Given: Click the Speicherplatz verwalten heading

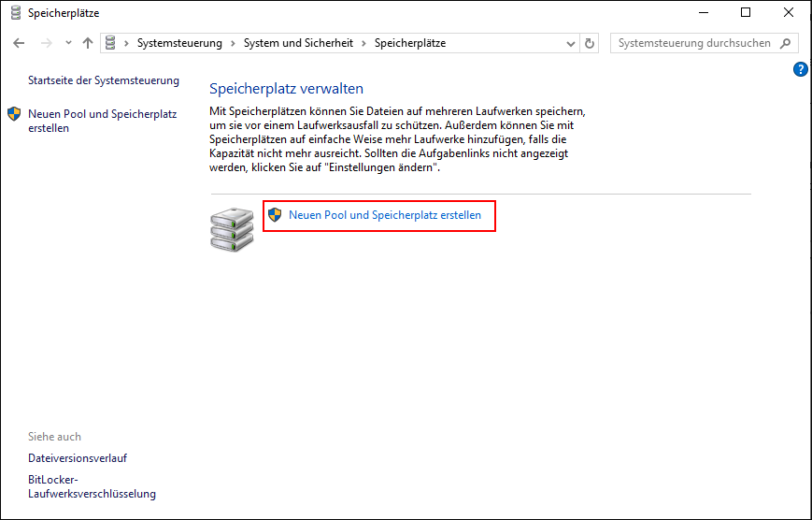Looking at the screenshot, I should pyautogui.click(x=286, y=89).
